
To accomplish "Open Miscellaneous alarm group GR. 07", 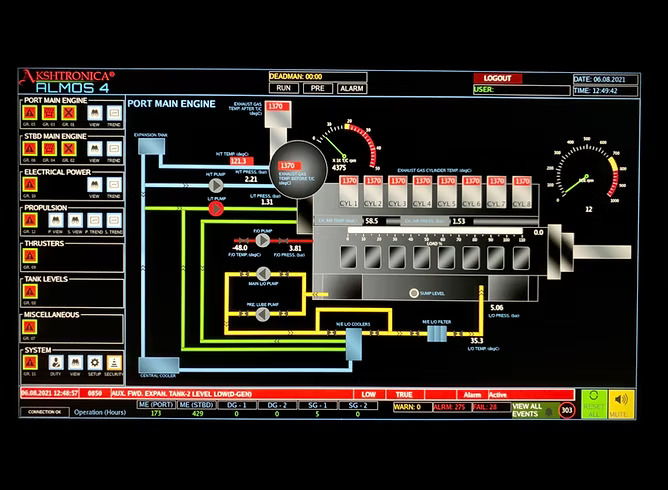I will [29, 327].
